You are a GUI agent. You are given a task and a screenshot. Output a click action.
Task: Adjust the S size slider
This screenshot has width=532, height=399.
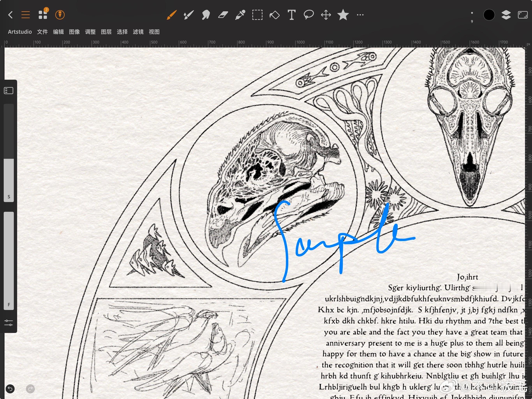[x=9, y=153]
